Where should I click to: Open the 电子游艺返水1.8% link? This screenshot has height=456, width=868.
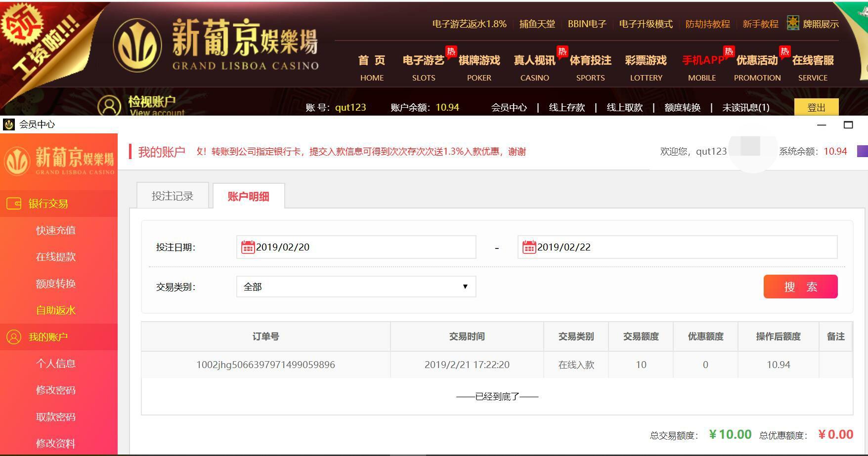469,24
